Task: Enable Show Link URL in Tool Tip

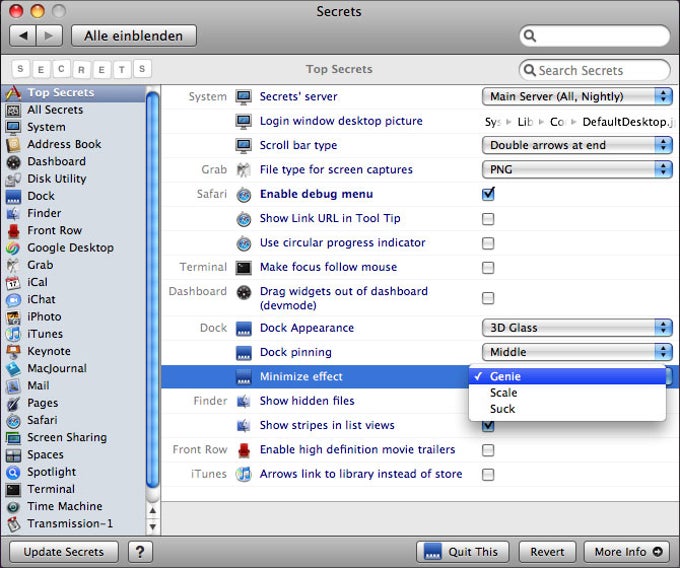Action: (488, 219)
